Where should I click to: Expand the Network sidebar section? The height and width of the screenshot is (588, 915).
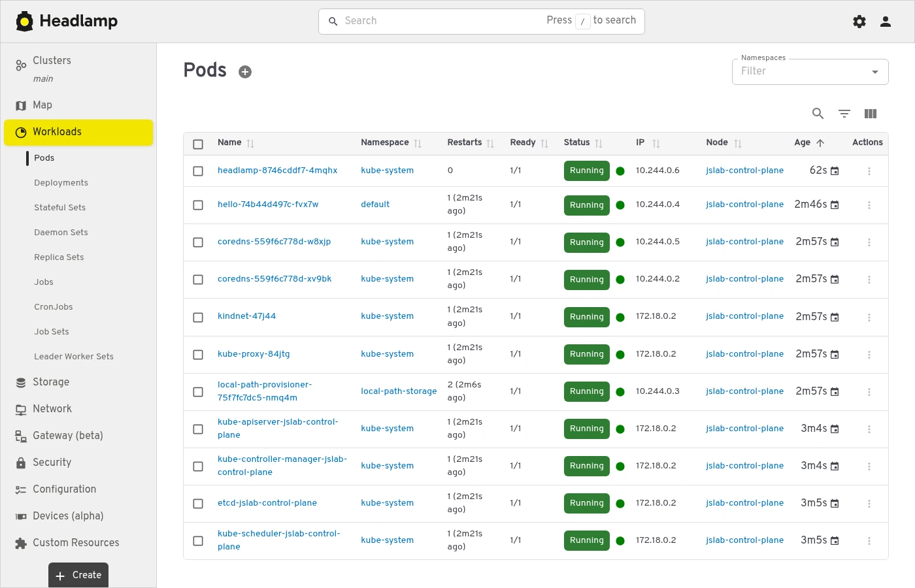point(78,409)
